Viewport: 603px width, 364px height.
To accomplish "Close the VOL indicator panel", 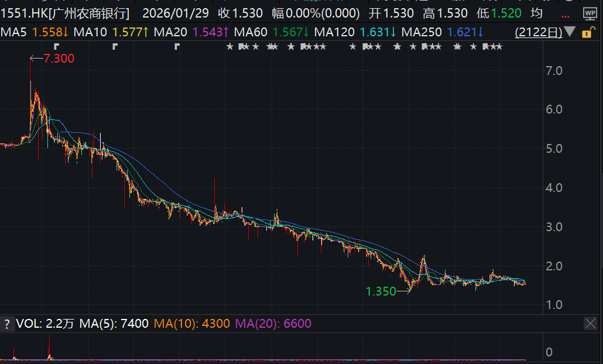I will (591, 324).
